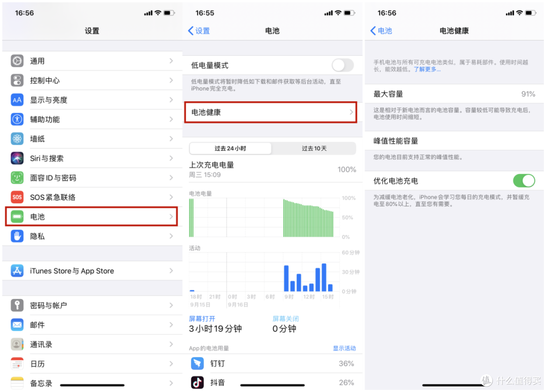This screenshot has width=546, height=392.
Task: Open the 通讯录 settings row
Action: pos(93,344)
